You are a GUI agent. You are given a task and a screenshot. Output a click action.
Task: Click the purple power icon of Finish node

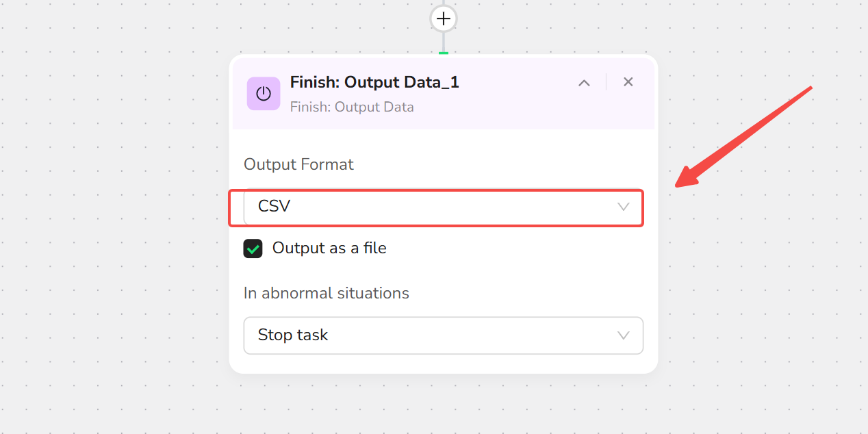pos(264,93)
